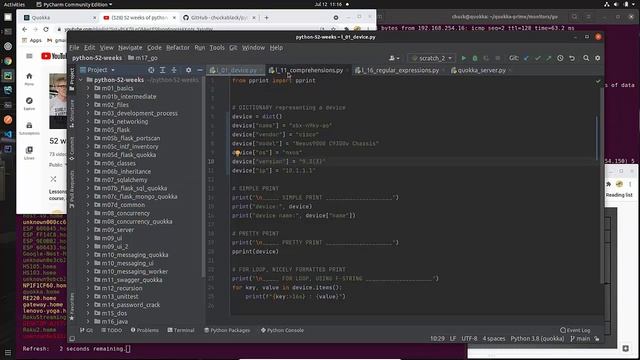This screenshot has width=640, height=360.
Task: Click the main Git branch widget
Action: pyautogui.click(x=580, y=339)
